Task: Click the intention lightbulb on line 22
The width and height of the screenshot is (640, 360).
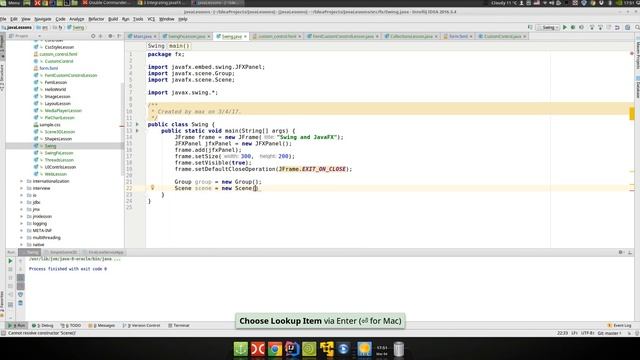Action: point(152,188)
